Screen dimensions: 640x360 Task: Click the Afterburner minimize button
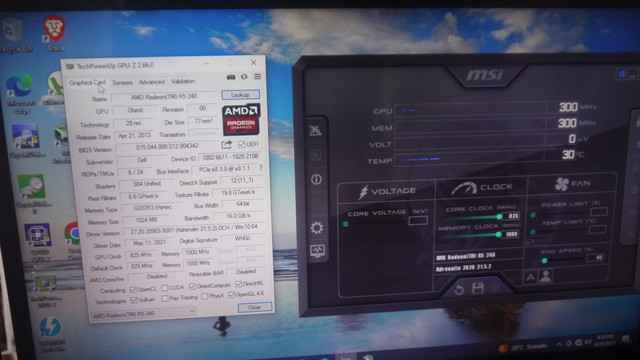pyautogui.click(x=632, y=74)
